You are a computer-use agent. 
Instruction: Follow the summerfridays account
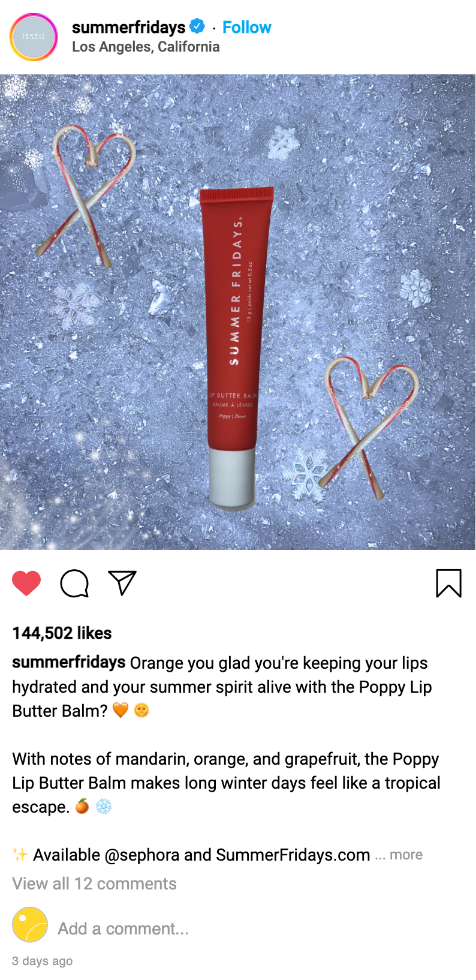click(247, 27)
